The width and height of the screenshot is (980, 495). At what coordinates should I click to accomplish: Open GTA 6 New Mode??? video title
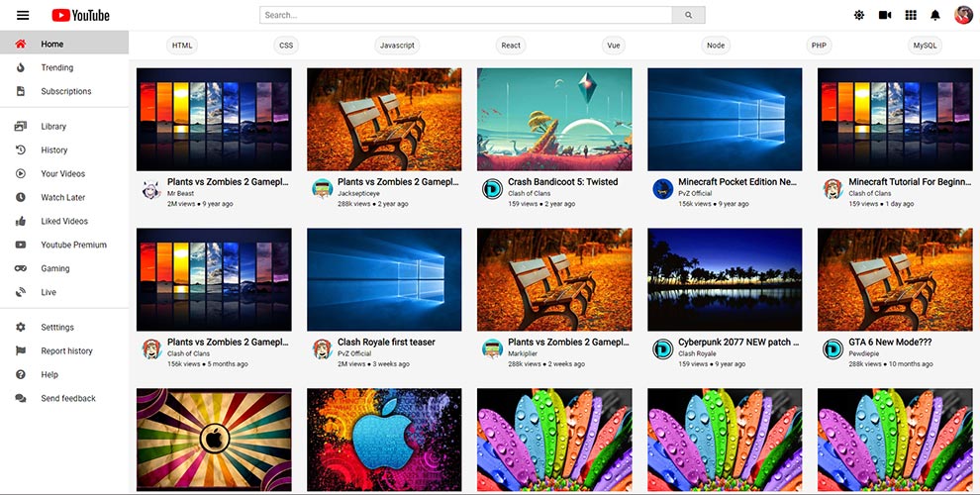pos(890,342)
